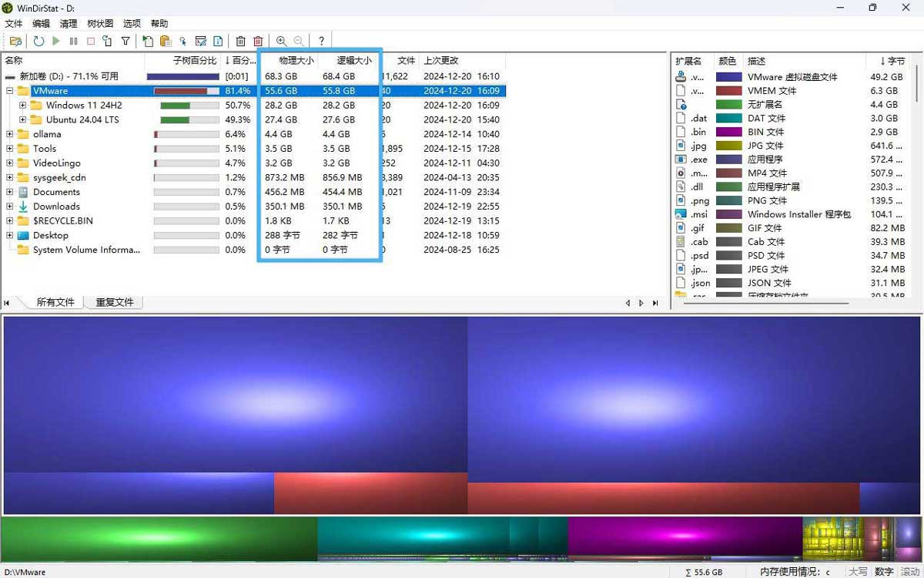Expand the Ubuntu 24.04 LTS folder
Image resolution: width=924 pixels, height=578 pixels.
pyautogui.click(x=23, y=119)
